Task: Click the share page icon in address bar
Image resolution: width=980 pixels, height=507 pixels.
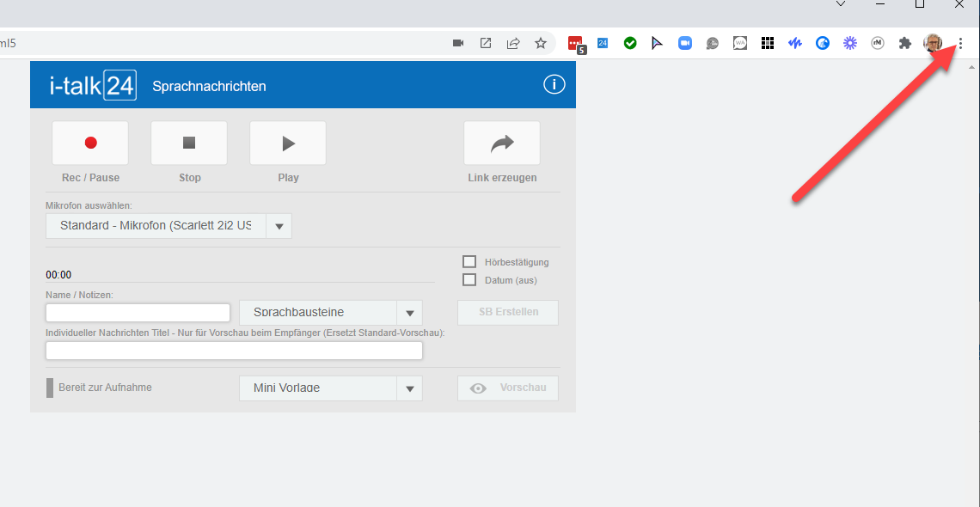Action: click(x=513, y=43)
